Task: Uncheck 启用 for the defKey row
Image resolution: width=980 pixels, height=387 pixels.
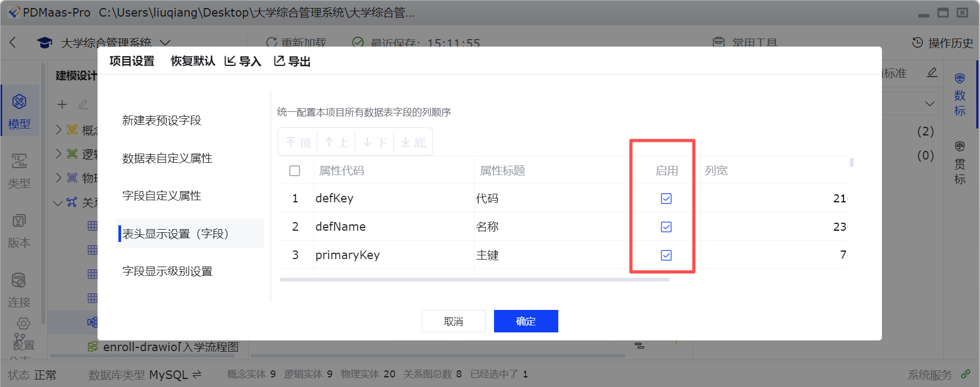Action: tap(666, 199)
